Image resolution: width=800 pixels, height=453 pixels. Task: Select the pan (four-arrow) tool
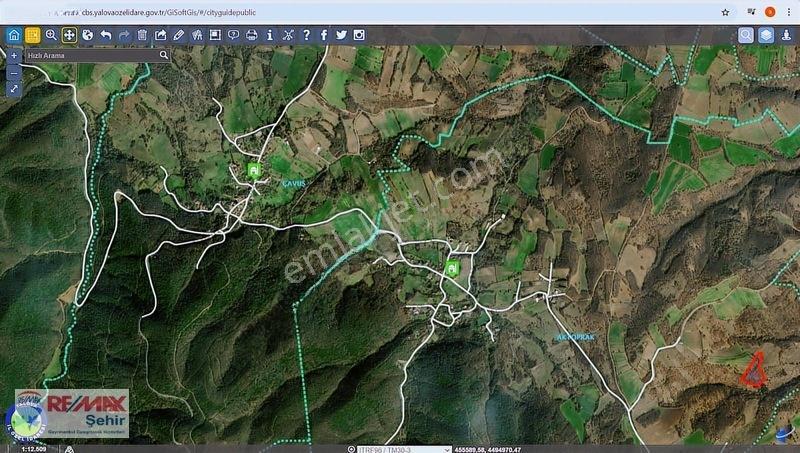(x=69, y=35)
